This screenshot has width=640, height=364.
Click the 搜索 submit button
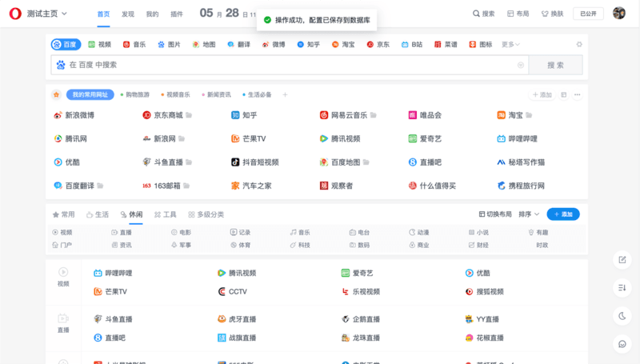pos(555,65)
